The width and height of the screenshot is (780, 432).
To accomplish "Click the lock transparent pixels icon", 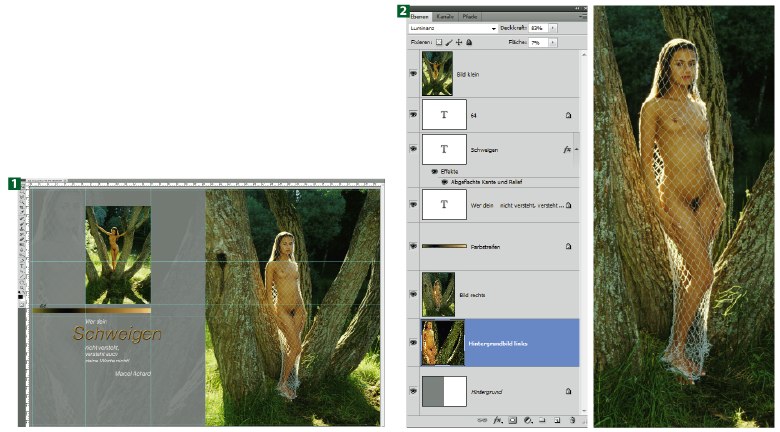I will click(x=438, y=43).
